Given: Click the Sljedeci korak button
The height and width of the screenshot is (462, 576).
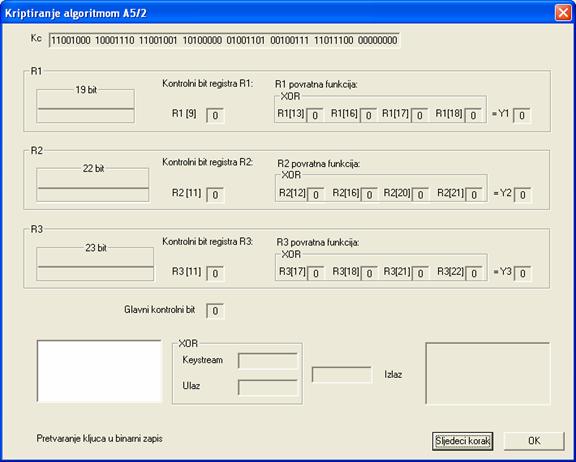Looking at the screenshot, I should click(462, 441).
